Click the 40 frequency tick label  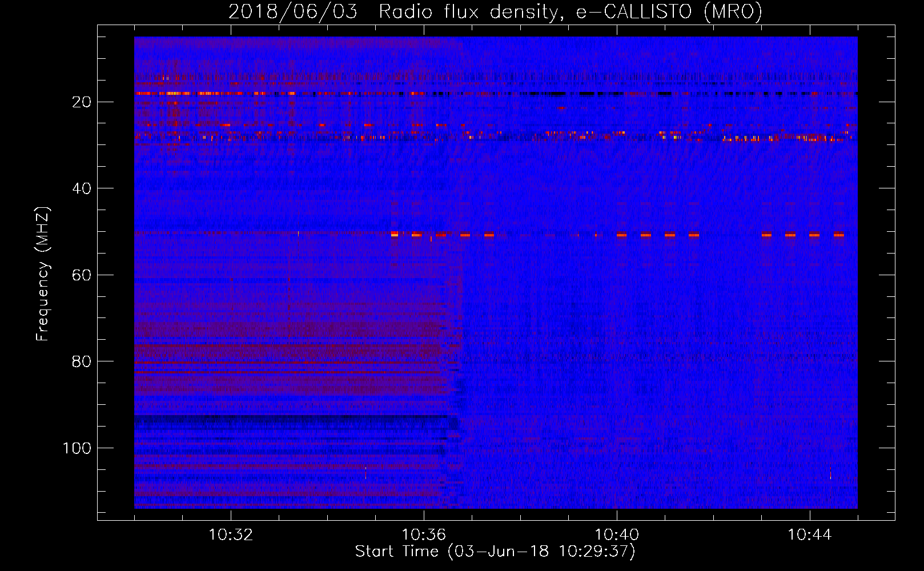click(x=82, y=188)
